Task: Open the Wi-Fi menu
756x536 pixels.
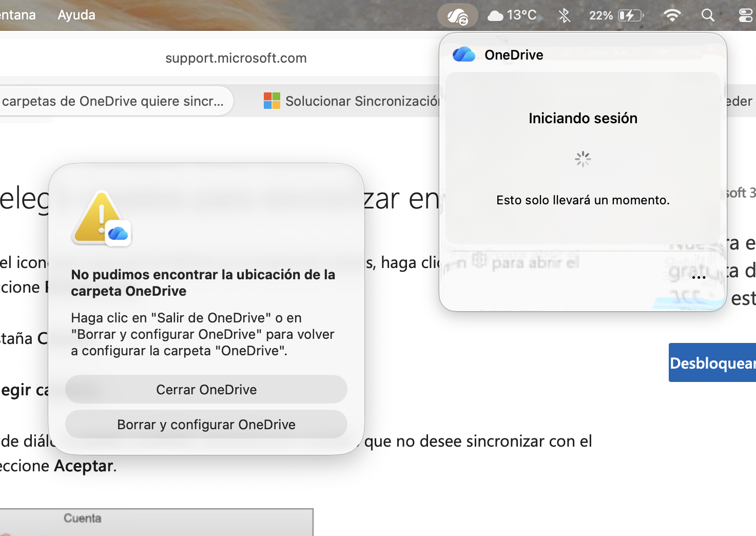Action: click(672, 15)
